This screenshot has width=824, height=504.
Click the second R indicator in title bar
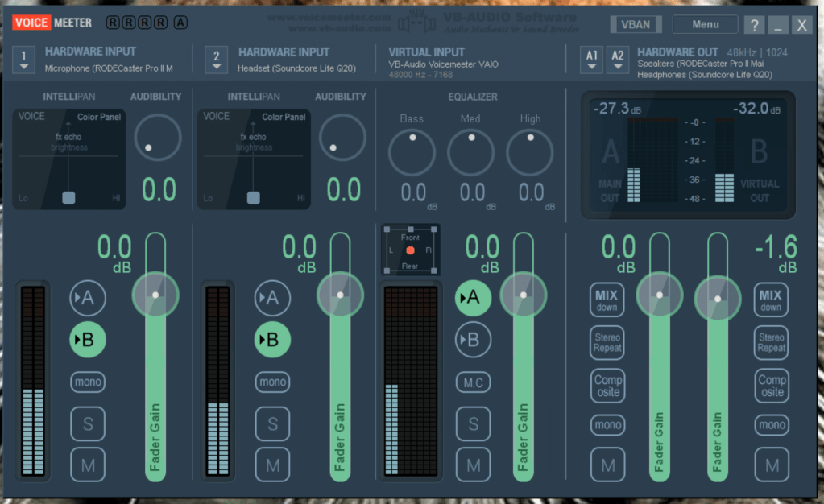[x=129, y=22]
